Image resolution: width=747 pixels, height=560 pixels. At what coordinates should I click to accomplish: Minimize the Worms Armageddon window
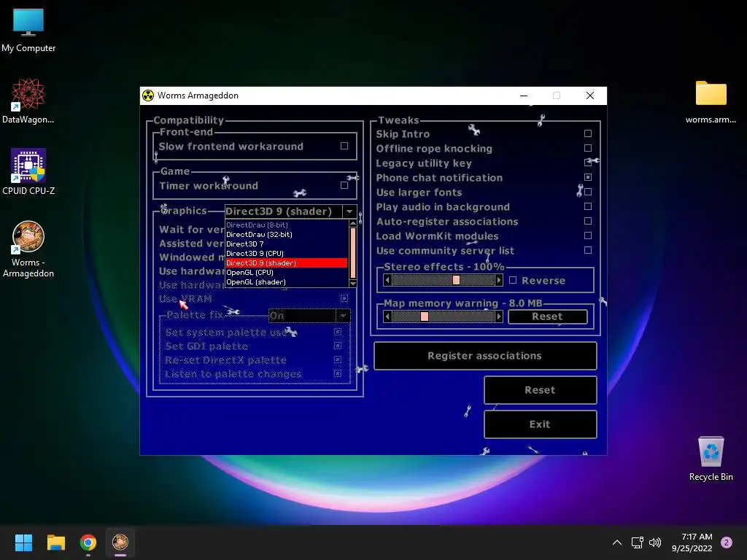524,96
